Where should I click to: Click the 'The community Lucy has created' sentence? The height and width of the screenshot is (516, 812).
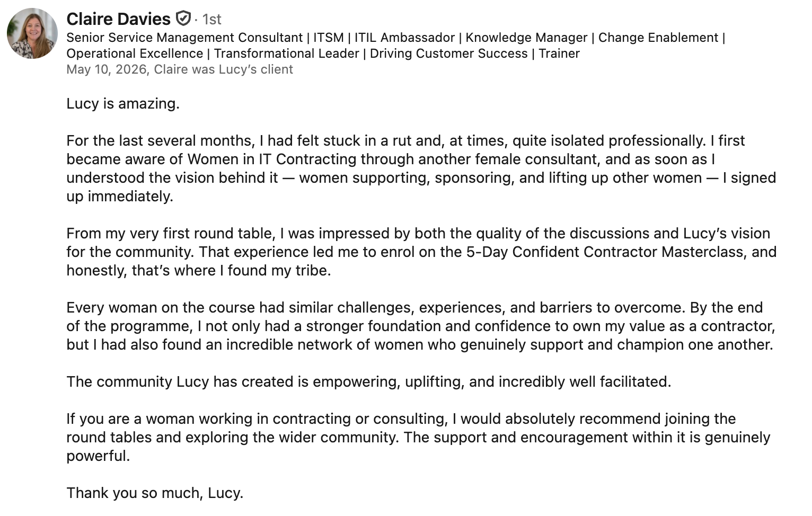click(x=369, y=381)
